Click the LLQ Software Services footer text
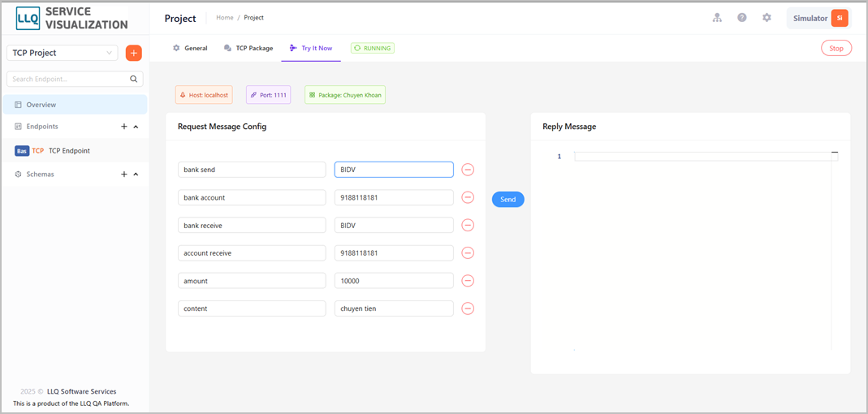Viewport: 868px width, 414px height. click(x=81, y=391)
